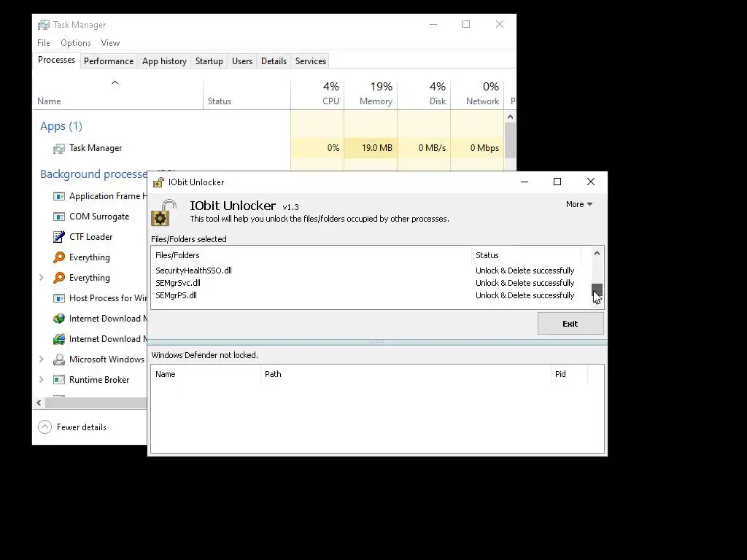Viewport: 747px width, 560px height.
Task: Open the More dropdown in IObit Unlocker
Action: [x=578, y=204]
